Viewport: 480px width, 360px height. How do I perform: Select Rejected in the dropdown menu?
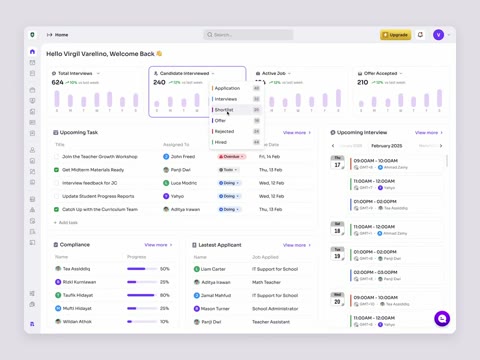(x=236, y=131)
